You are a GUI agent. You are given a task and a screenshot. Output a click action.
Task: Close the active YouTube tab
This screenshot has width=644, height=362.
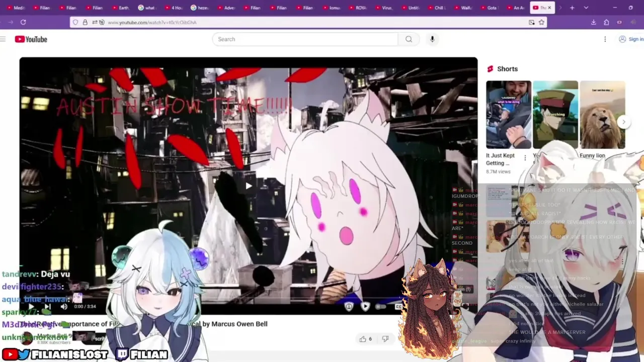549,8
